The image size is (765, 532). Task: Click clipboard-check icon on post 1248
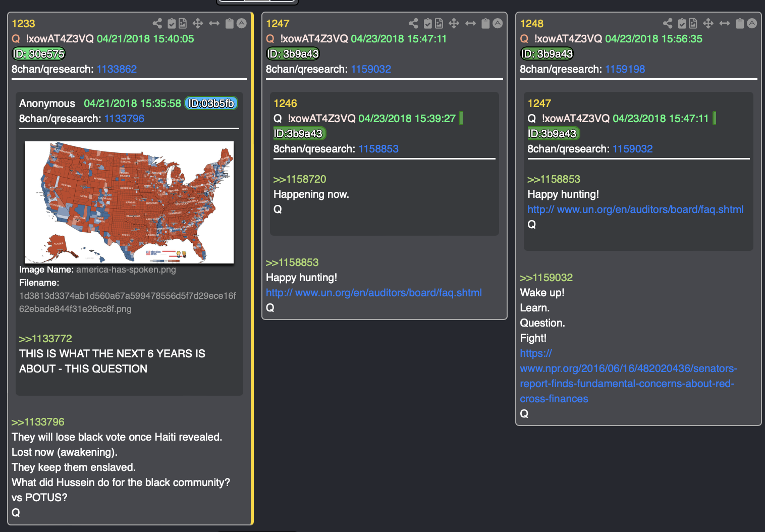[682, 23]
